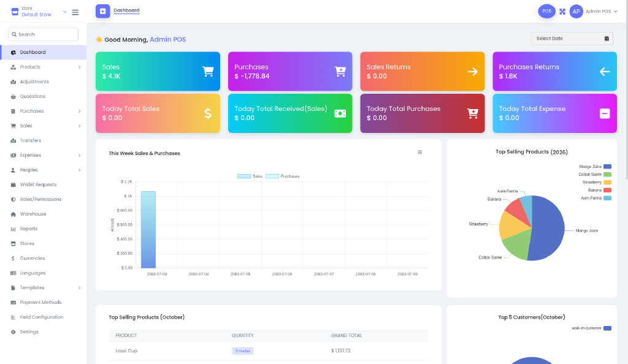The width and height of the screenshot is (628, 364).
Task: Click cart icon on Today Total Purchases
Action: coord(473,113)
